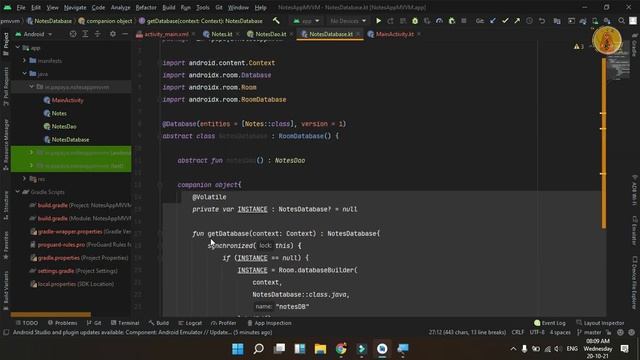Expand the manifests folder
Viewport: 640px width, 360px height.
click(24, 60)
